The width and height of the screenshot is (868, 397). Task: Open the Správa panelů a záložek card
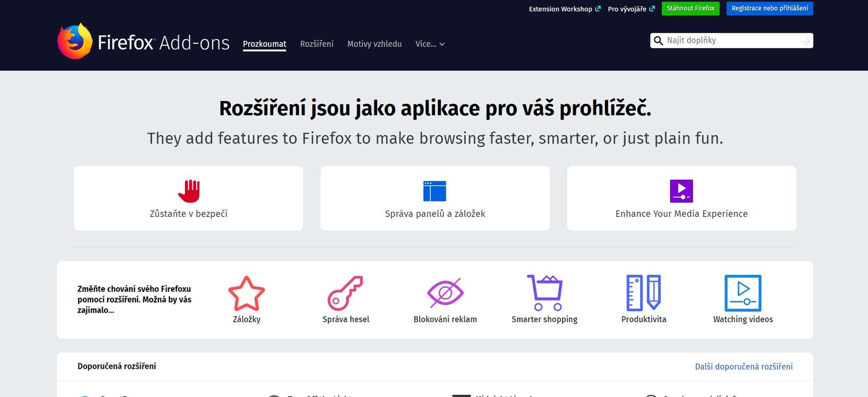click(x=435, y=198)
